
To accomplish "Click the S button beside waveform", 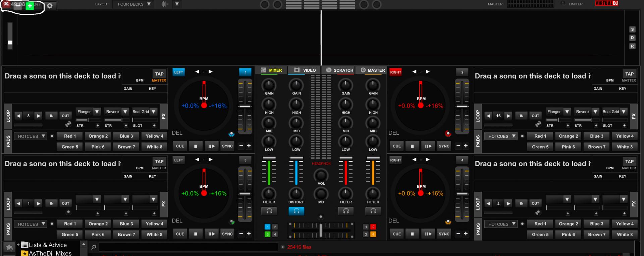I will [x=632, y=29].
